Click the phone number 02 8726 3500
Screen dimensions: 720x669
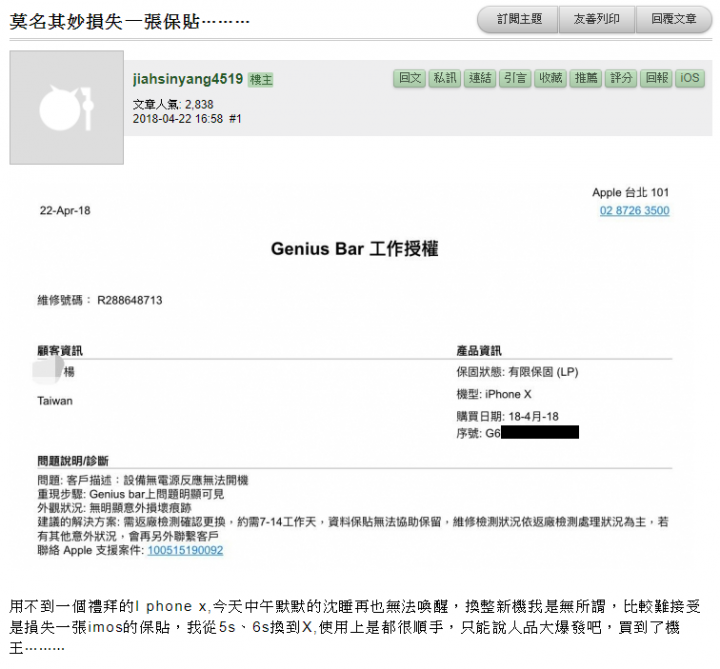point(635,211)
